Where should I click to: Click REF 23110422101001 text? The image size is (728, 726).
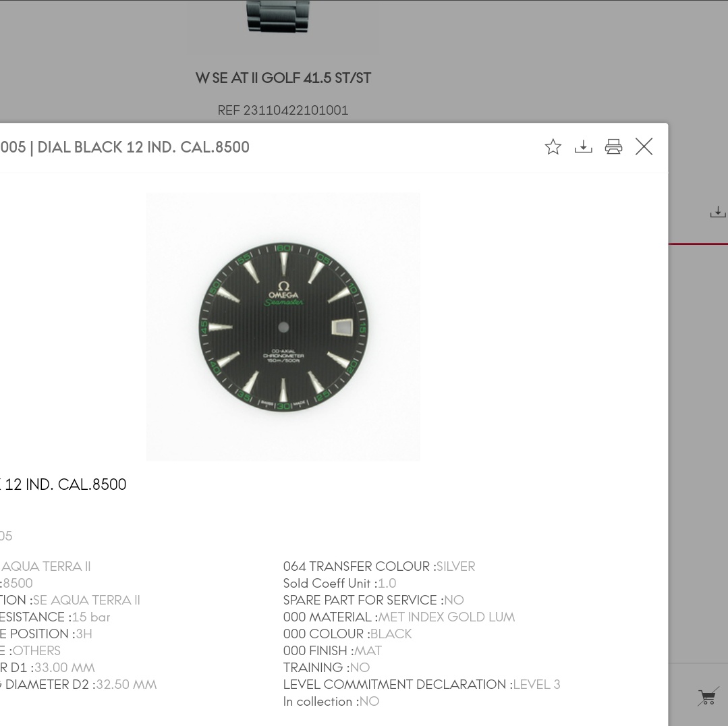(x=283, y=111)
